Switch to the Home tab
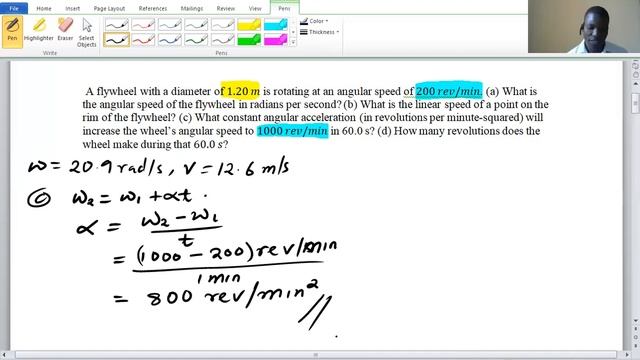This screenshot has height=360, width=640. [x=44, y=8]
